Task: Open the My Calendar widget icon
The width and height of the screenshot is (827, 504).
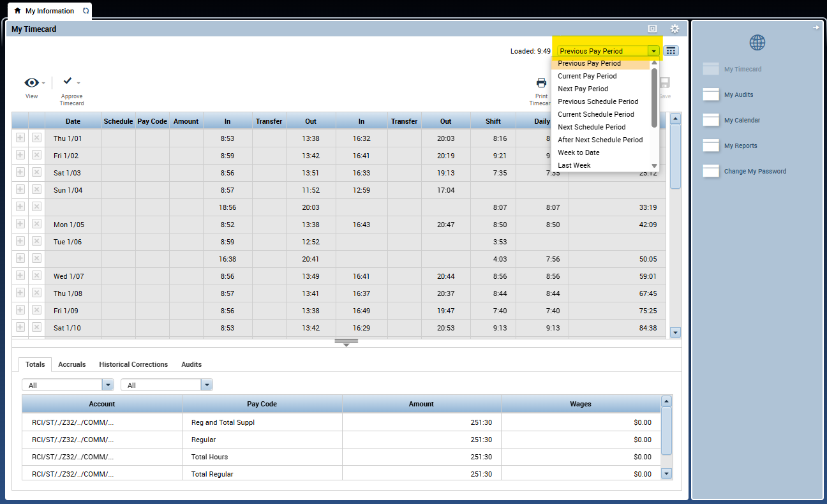Action: coord(711,120)
